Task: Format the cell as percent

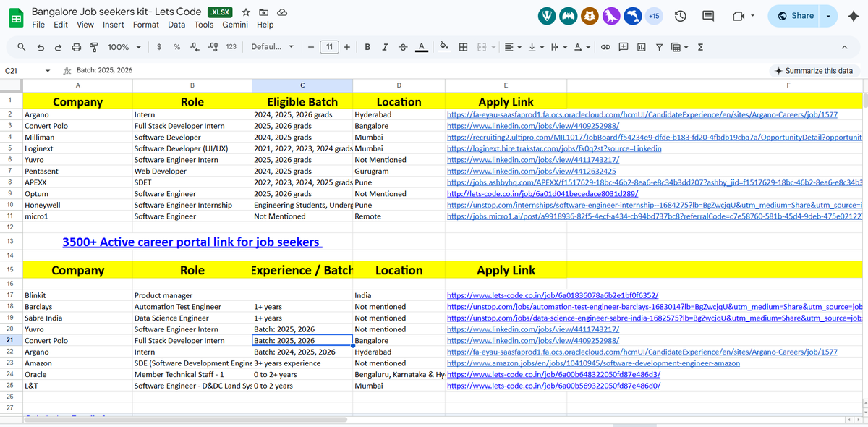Action: [177, 47]
